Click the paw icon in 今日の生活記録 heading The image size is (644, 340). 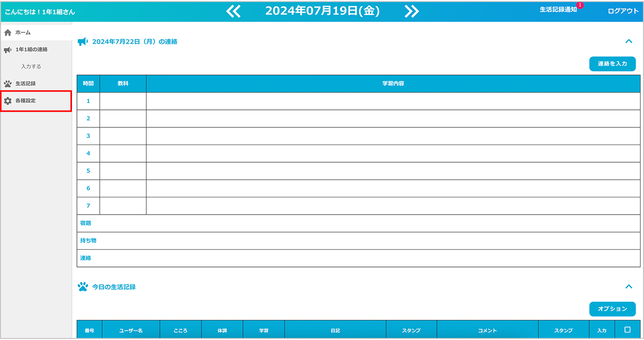pyautogui.click(x=83, y=287)
